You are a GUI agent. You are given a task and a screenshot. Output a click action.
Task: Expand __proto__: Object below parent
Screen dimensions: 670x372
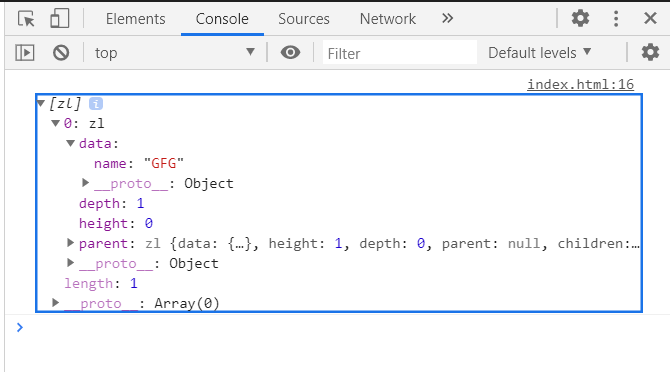coord(71,263)
